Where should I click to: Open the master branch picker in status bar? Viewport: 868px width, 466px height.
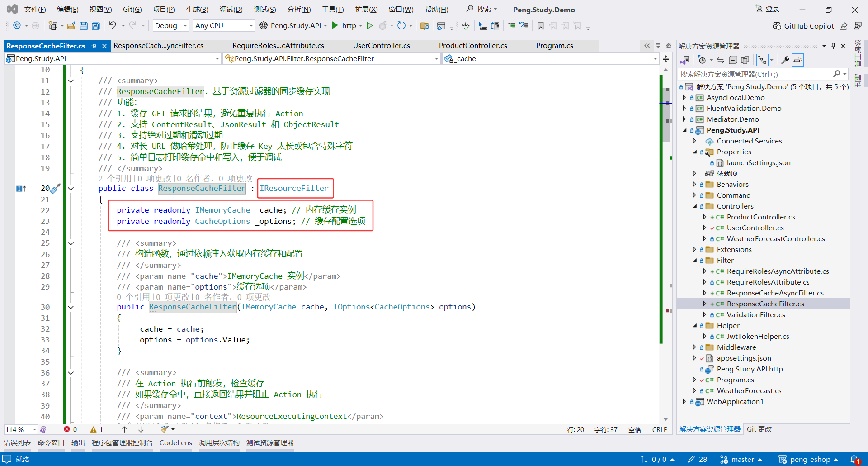tap(741, 459)
